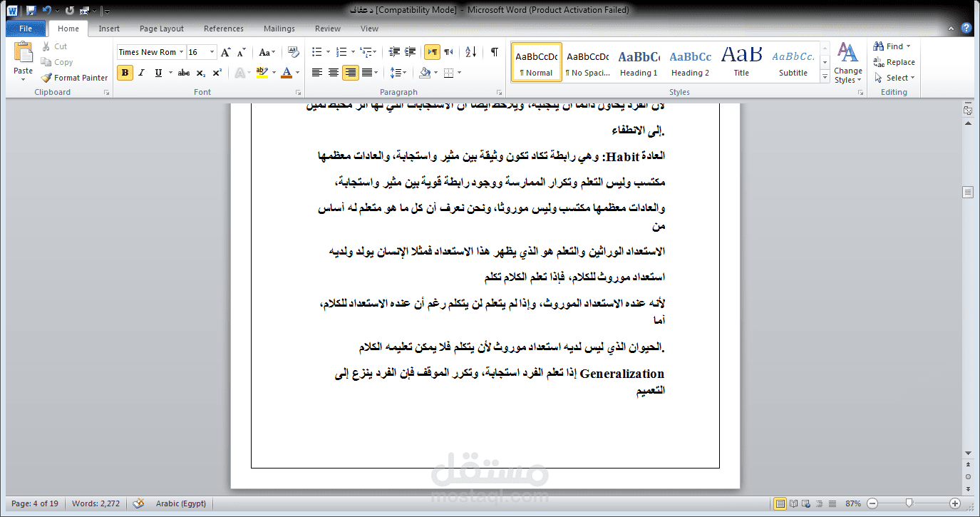Image resolution: width=980 pixels, height=517 pixels.
Task: Click the word Generalization in the document
Action: click(622, 374)
